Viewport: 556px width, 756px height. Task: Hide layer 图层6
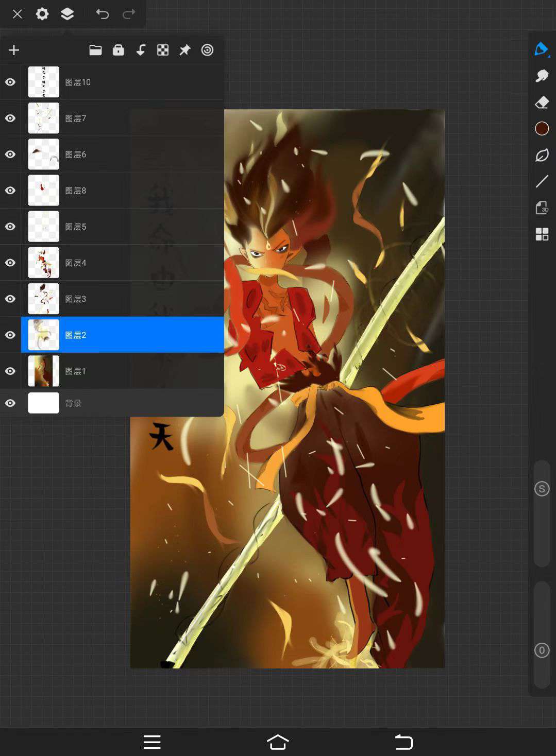10,154
